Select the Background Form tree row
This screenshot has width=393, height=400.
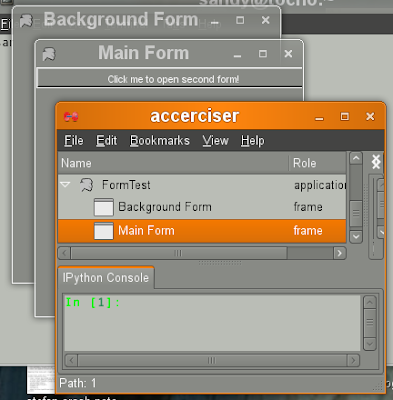tap(202, 207)
